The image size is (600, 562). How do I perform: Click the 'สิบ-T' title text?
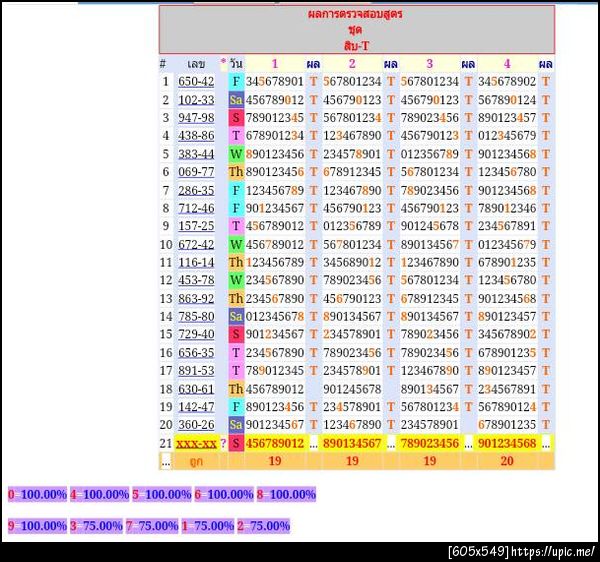coord(356,46)
